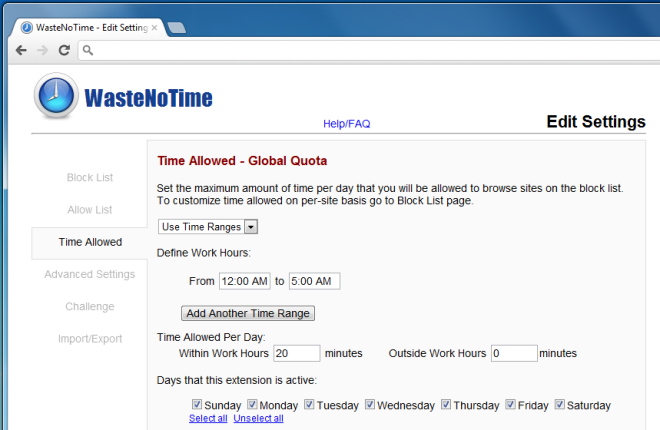Click Add Another Time Range button
Image resolution: width=660 pixels, height=430 pixels.
coord(248,313)
